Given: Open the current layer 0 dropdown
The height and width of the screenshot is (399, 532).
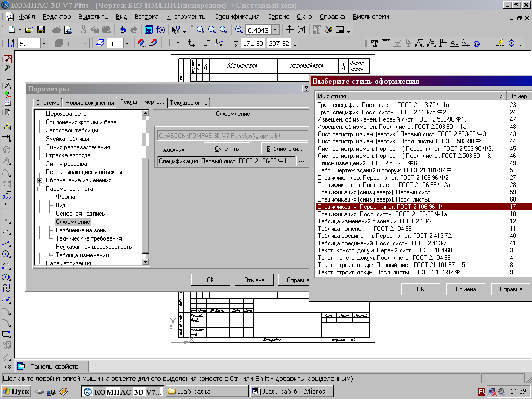Looking at the screenshot, I should (x=127, y=44).
